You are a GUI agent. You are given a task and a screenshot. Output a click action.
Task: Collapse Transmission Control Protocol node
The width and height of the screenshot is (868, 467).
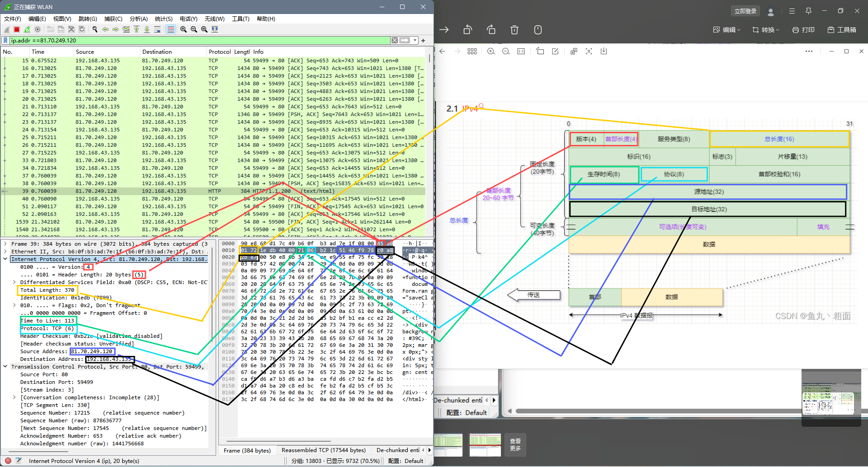[x=5, y=367]
